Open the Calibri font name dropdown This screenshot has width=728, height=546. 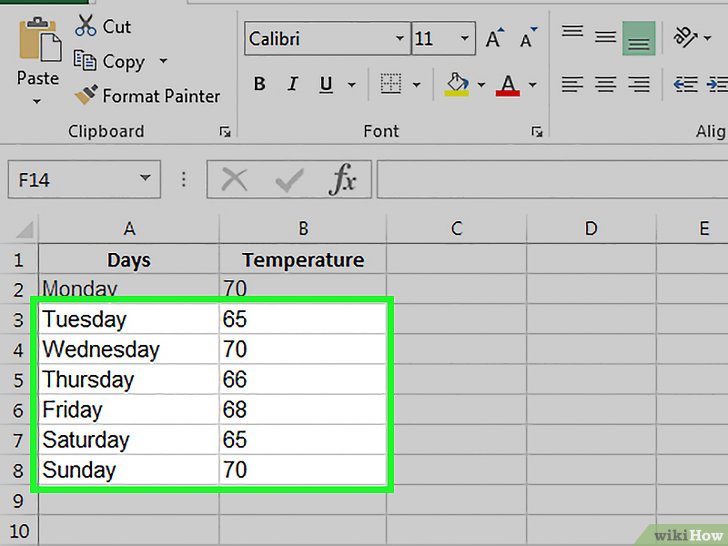click(x=400, y=39)
